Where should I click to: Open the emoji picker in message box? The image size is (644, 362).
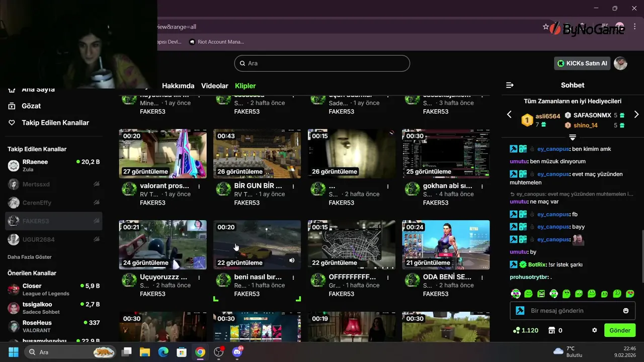pyautogui.click(x=626, y=311)
